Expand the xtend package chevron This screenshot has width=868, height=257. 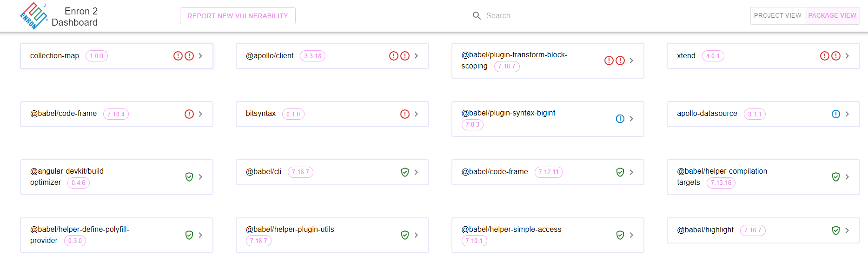847,56
